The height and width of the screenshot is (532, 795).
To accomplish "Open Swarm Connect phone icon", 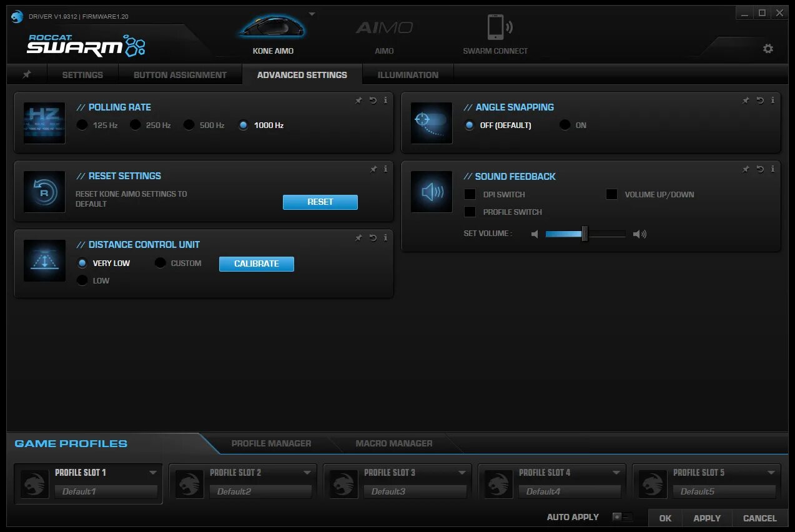I will point(499,27).
